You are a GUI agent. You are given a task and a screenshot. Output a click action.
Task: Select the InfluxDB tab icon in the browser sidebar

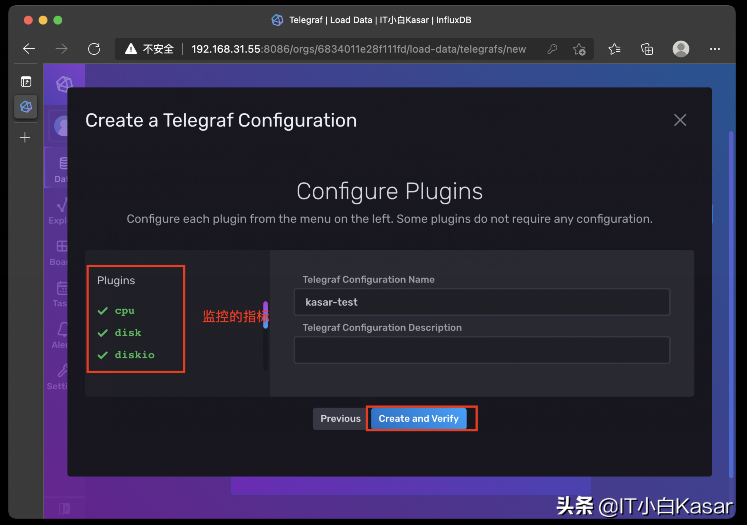click(x=26, y=106)
